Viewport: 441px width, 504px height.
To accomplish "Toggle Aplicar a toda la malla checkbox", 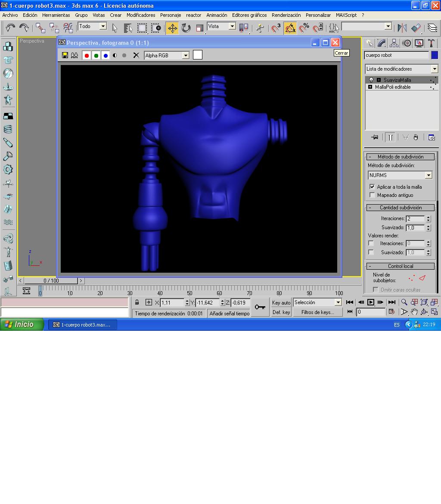I will pyautogui.click(x=372, y=187).
